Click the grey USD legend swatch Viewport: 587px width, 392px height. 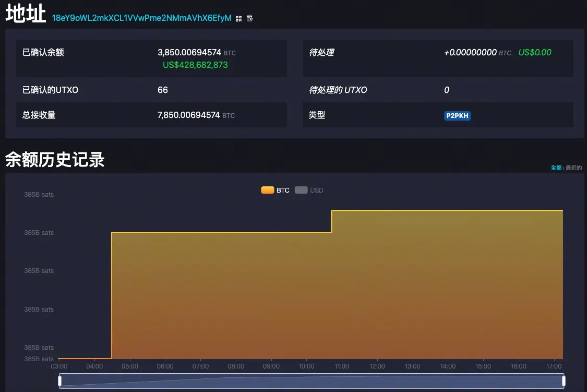pos(301,191)
